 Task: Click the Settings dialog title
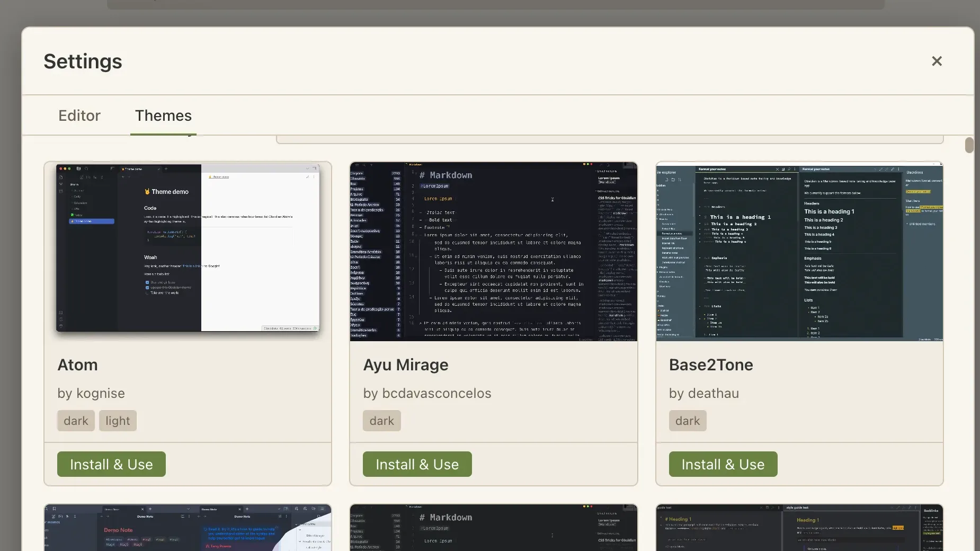tap(83, 61)
